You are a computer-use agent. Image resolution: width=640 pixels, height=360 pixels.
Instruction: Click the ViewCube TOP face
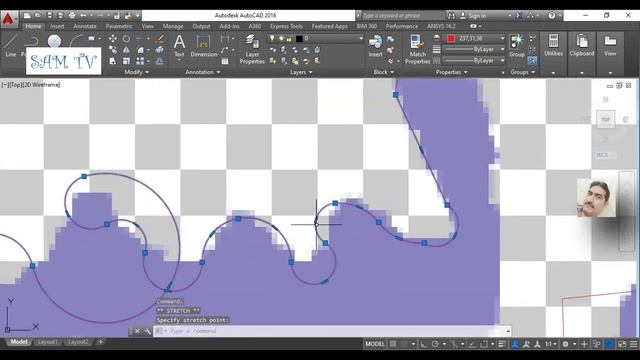[606, 120]
